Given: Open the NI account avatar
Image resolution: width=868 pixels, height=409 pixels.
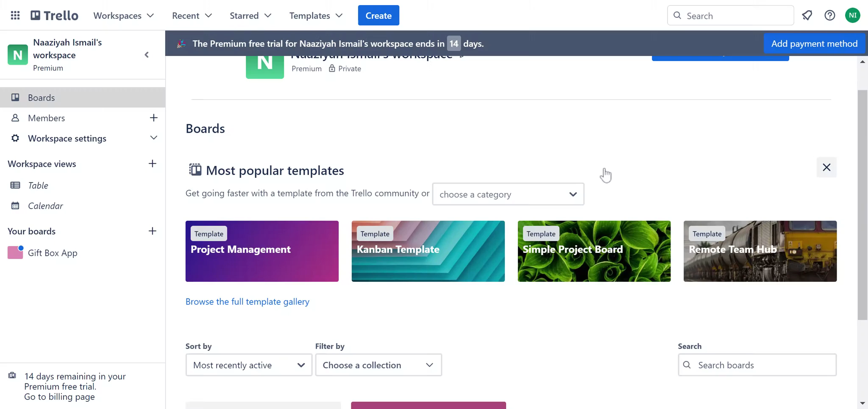Looking at the screenshot, I should (x=853, y=16).
